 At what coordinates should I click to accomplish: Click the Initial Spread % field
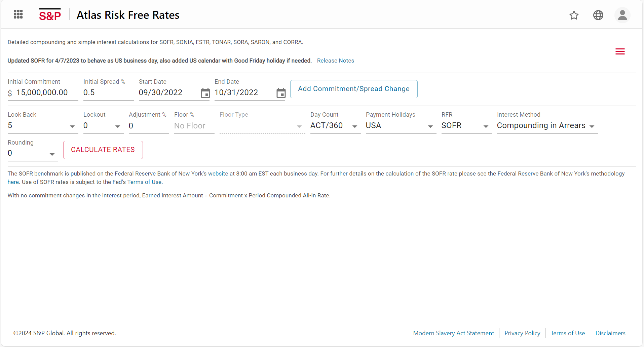point(109,93)
